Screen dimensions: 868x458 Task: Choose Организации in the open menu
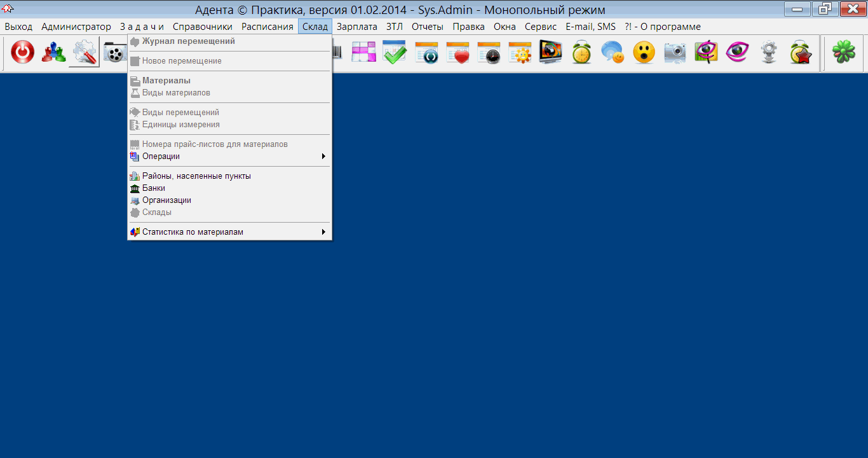tap(166, 200)
